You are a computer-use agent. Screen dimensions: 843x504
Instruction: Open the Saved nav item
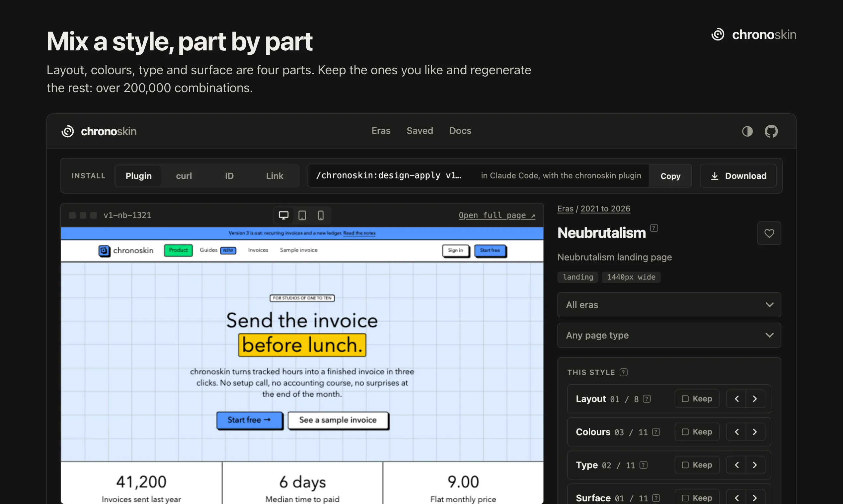pos(420,131)
